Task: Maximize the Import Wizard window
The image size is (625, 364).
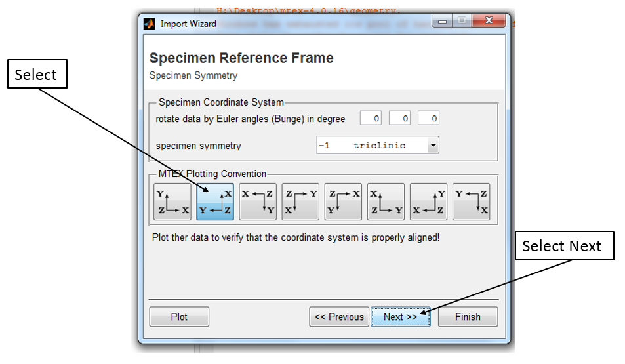Action: tap(462, 22)
